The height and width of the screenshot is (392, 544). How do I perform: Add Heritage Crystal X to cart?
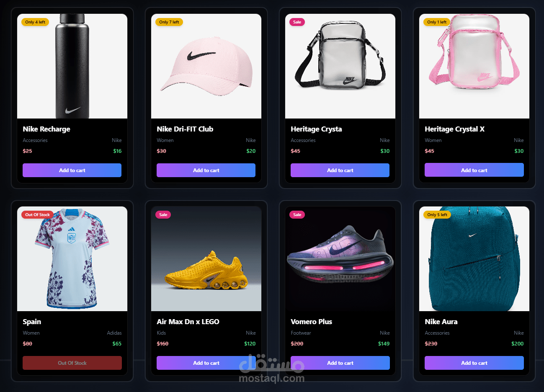(474, 170)
